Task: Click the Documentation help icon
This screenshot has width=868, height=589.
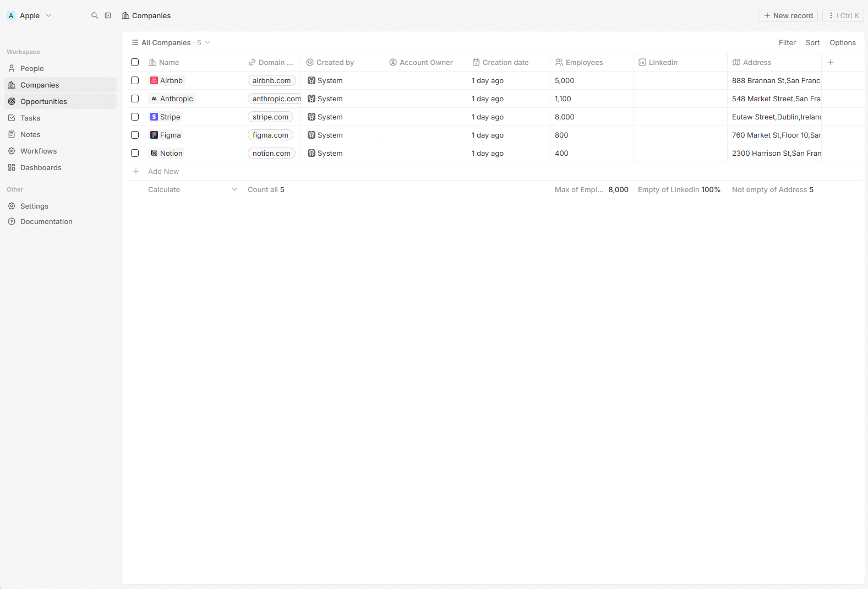Action: click(12, 221)
